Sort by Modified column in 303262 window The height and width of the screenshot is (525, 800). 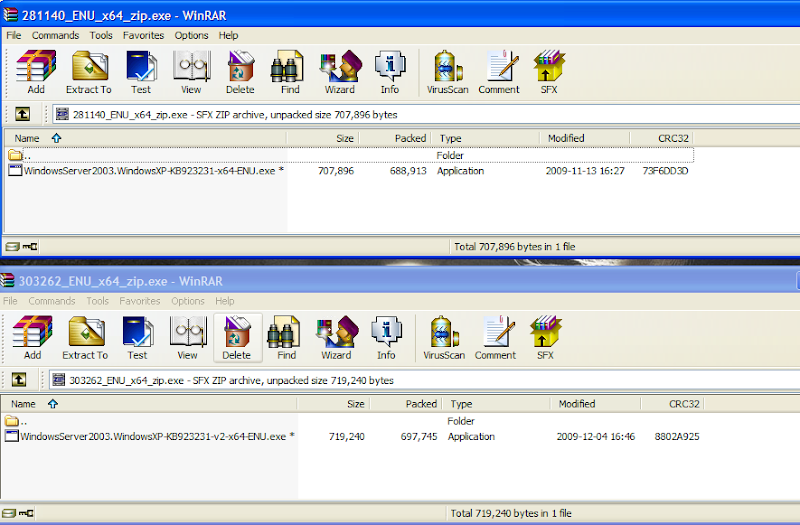[595, 404]
